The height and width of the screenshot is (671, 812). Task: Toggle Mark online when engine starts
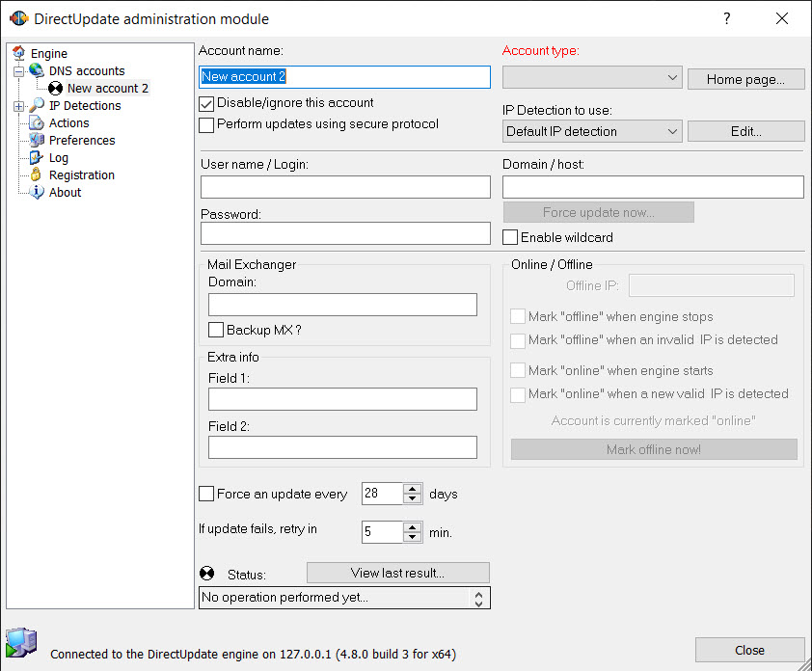click(517, 370)
